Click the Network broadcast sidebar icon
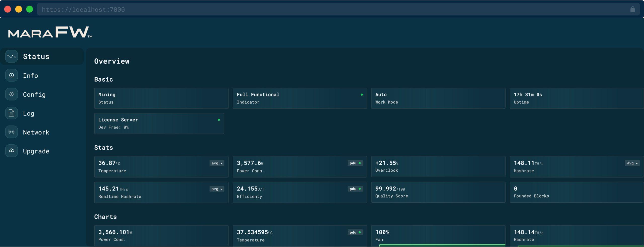This screenshot has width=644, height=247. (11, 132)
